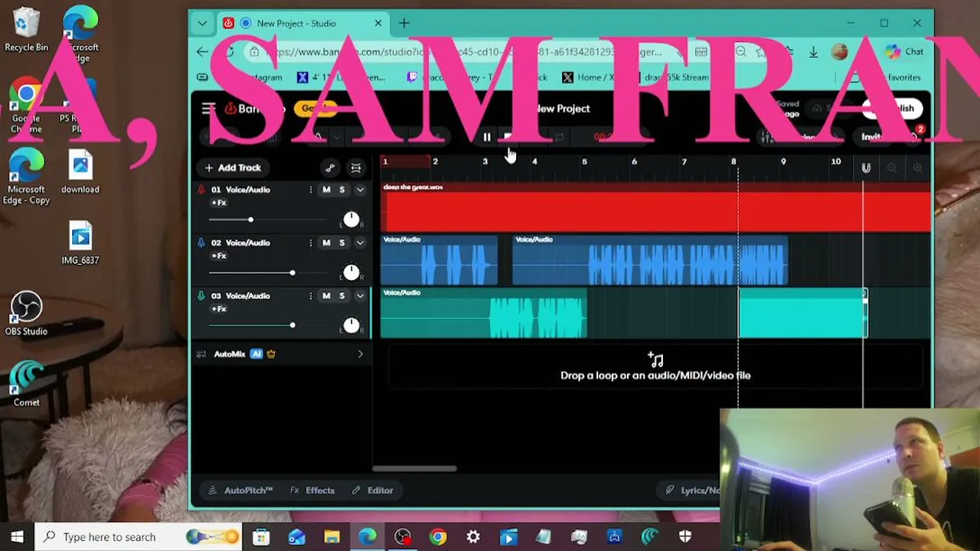The height and width of the screenshot is (551, 980).
Task: Switch to the New Project - Studio tab
Action: coord(303,23)
